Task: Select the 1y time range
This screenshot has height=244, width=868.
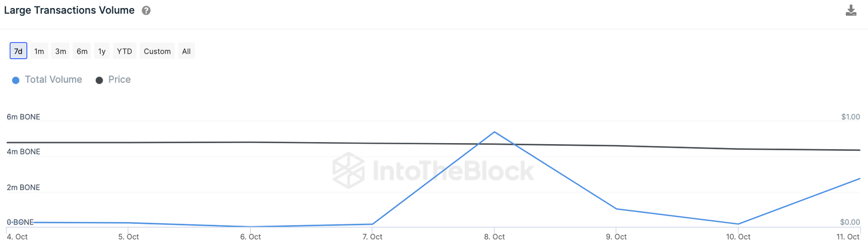Action: point(102,51)
